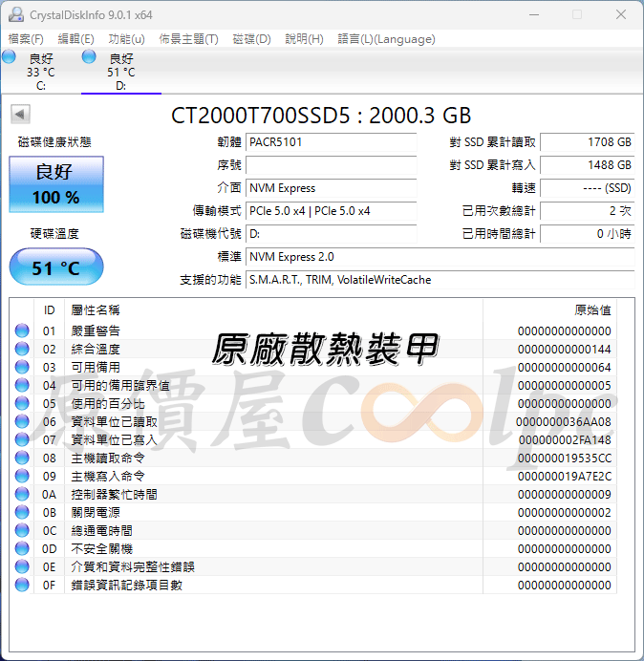
Task: Open the 語言(L)(Language) menu
Action: pyautogui.click(x=386, y=39)
